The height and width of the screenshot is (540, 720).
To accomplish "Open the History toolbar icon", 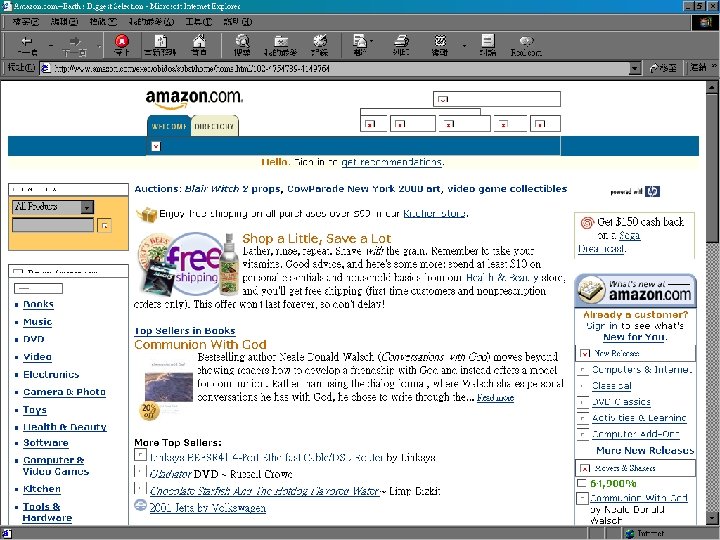I will pos(320,45).
